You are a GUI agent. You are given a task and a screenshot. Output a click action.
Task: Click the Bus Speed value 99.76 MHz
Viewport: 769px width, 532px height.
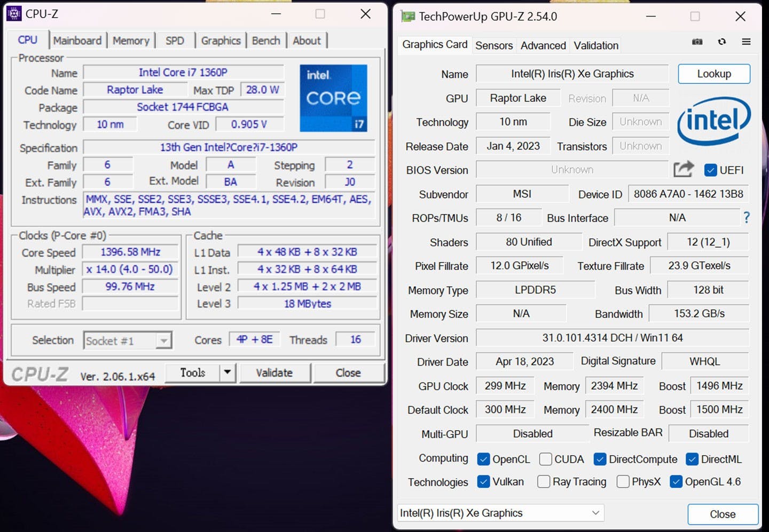point(131,287)
